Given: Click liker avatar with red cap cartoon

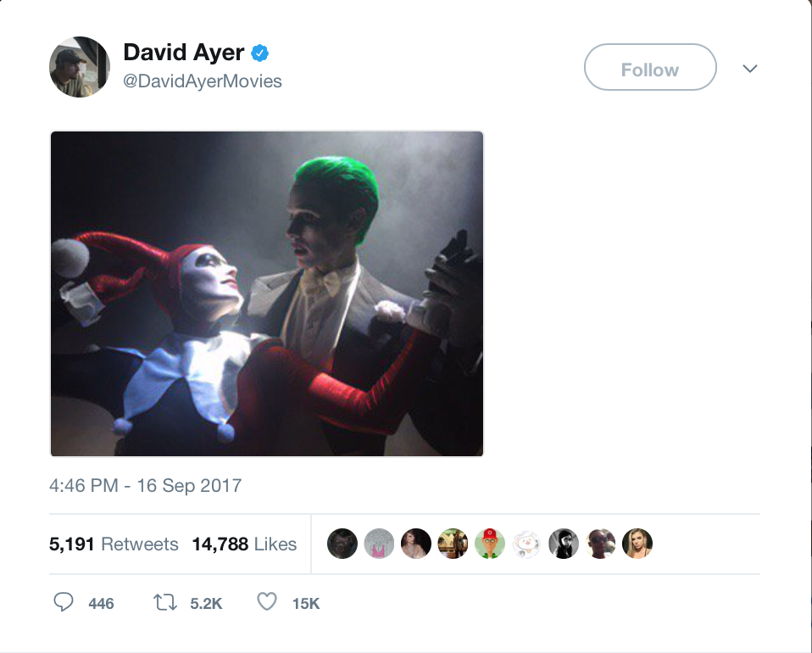Looking at the screenshot, I should pyautogui.click(x=489, y=544).
